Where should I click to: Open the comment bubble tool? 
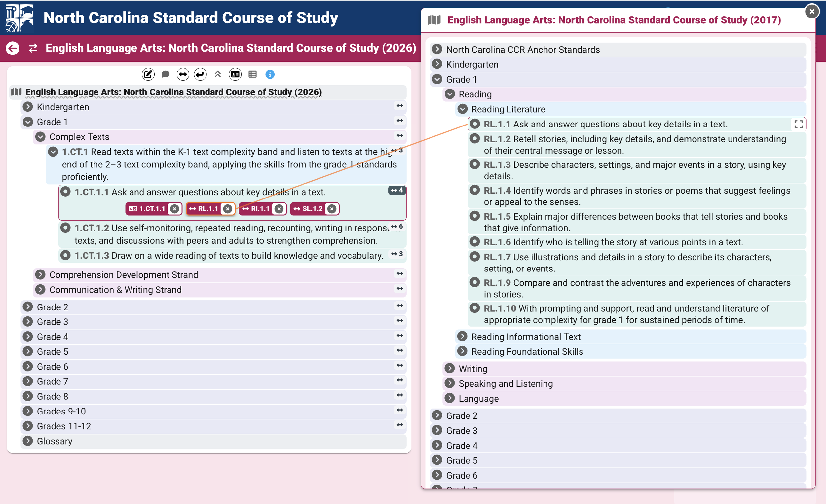pos(165,74)
